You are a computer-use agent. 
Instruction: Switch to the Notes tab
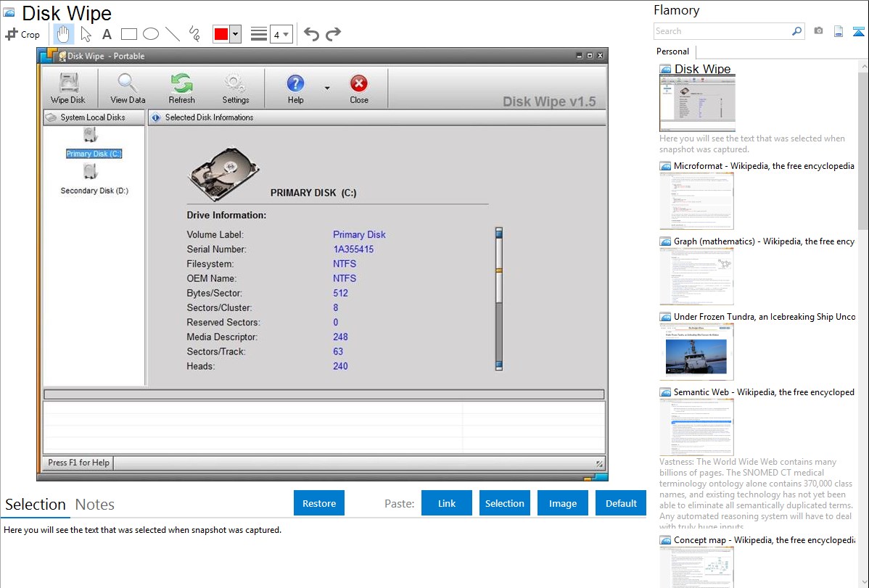[95, 505]
